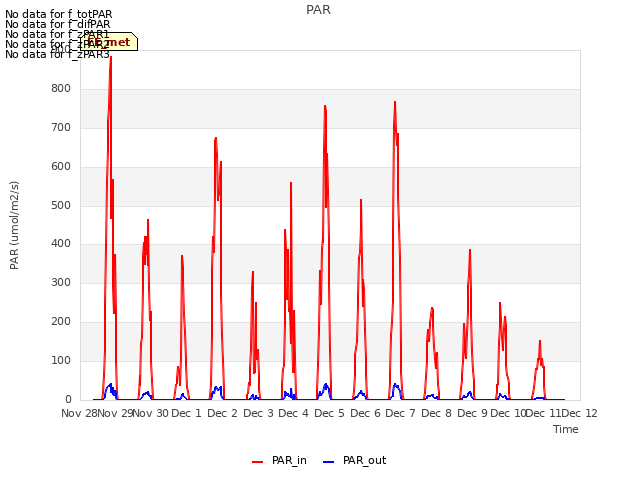The height and width of the screenshot is (480, 640).
Task: Click the red PAR_in legend swatch
Action: 258,462
